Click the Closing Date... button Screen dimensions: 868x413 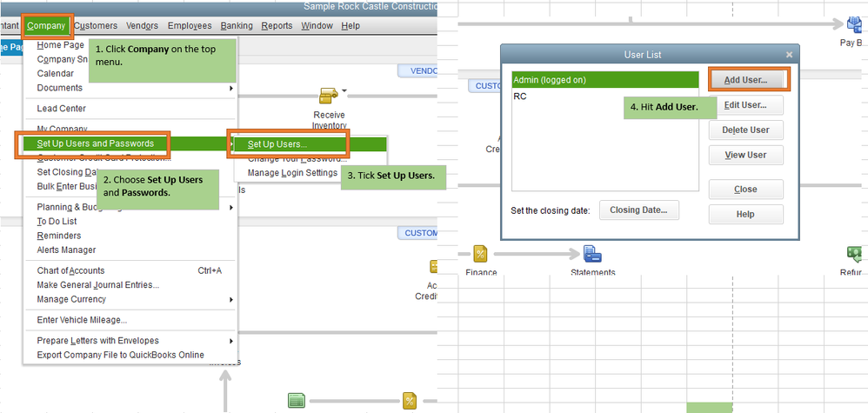638,210
